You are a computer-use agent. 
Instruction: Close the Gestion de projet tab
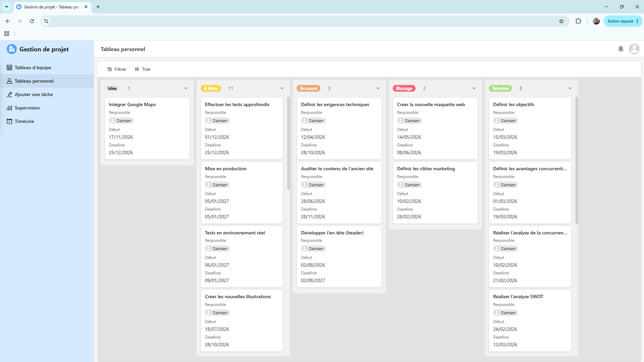tap(86, 7)
